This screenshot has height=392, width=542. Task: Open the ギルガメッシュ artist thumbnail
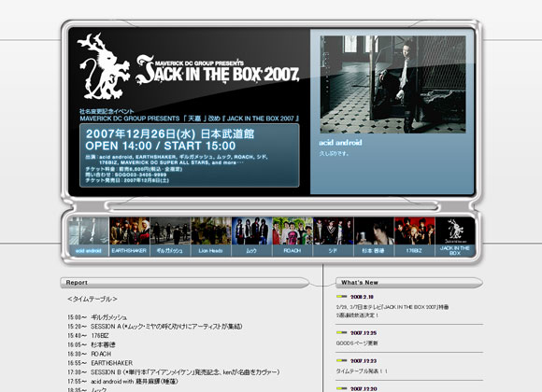(x=170, y=236)
